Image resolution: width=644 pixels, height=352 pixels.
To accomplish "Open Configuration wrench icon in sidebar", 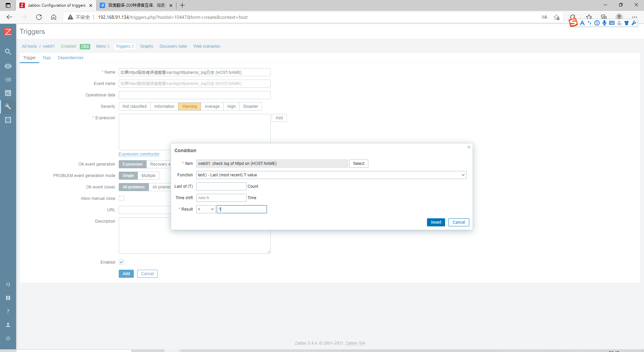I will click(8, 106).
